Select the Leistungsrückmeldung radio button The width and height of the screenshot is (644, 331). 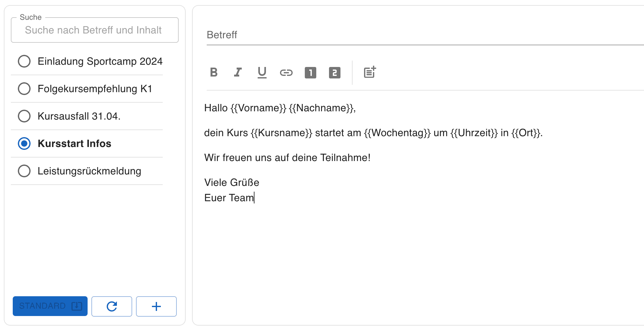coord(24,171)
